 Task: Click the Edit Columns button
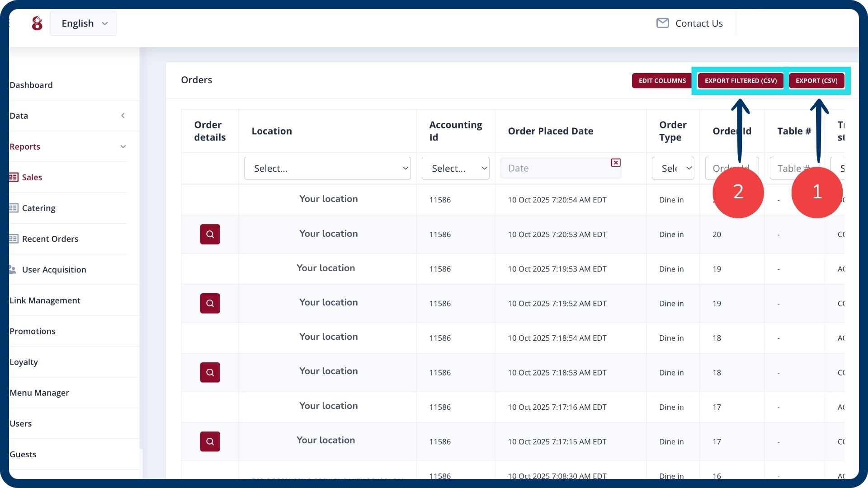pyautogui.click(x=662, y=81)
